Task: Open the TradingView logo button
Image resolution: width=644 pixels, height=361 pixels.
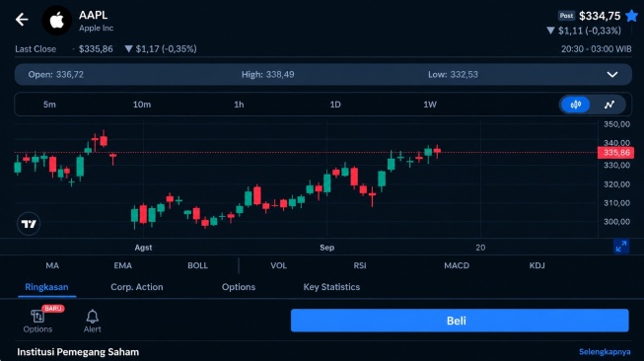Action: tap(29, 224)
